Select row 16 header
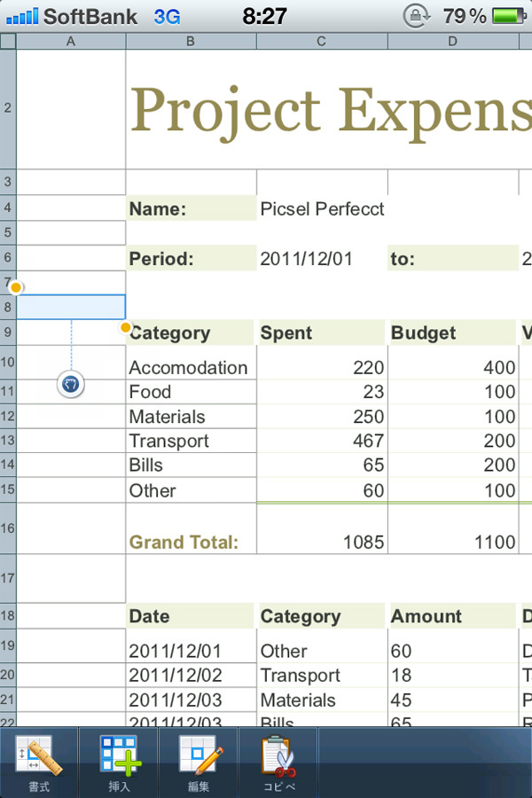This screenshot has width=532, height=798. [x=8, y=528]
